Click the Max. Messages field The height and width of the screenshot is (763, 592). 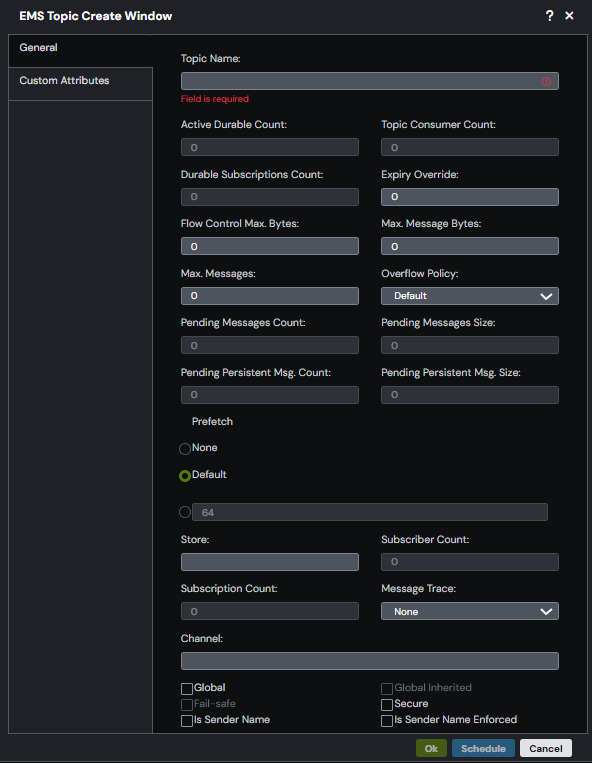[269, 296]
